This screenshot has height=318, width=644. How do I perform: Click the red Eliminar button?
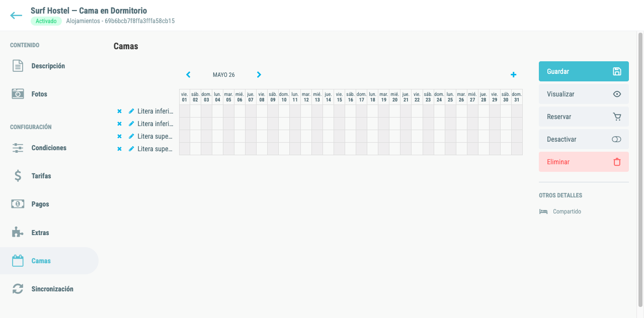(x=584, y=162)
